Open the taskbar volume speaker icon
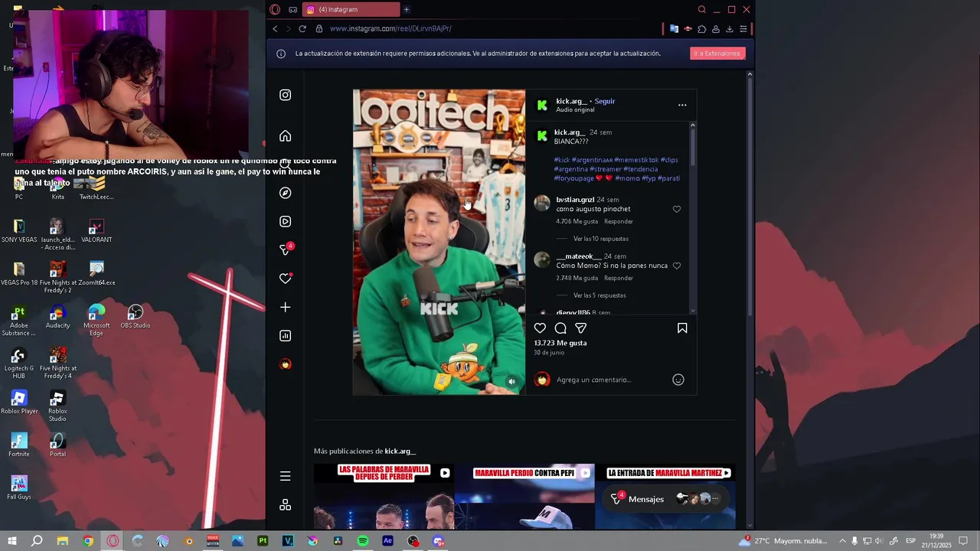 [880, 541]
